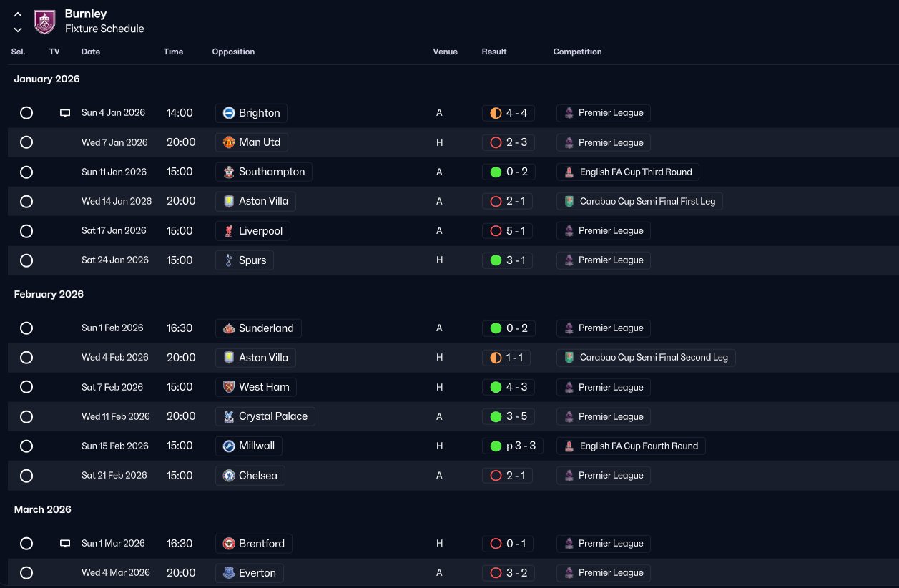This screenshot has height=588, width=899.
Task: Open the p 3 - 3 Millwall result
Action: (513, 446)
